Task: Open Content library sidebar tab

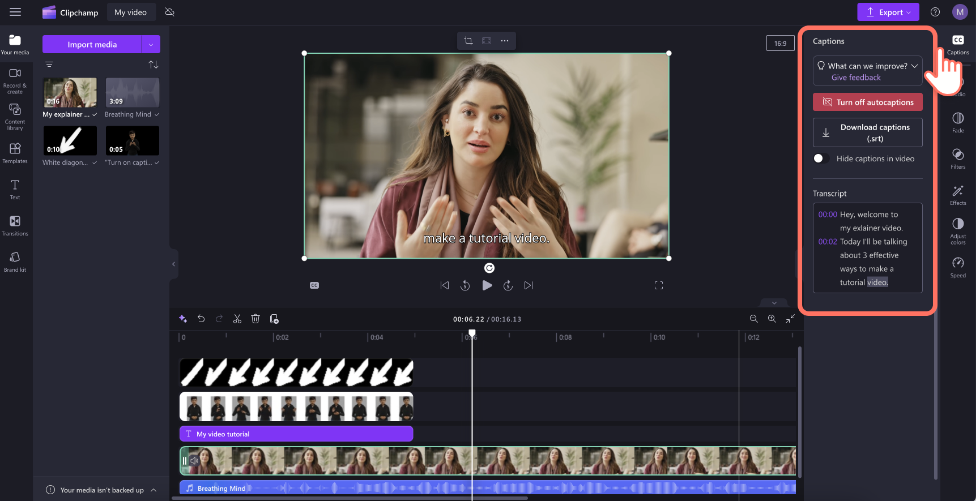Action: pos(15,117)
